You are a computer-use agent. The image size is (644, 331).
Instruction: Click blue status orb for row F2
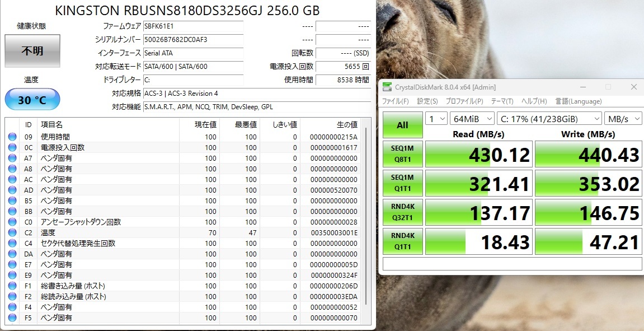click(x=12, y=296)
